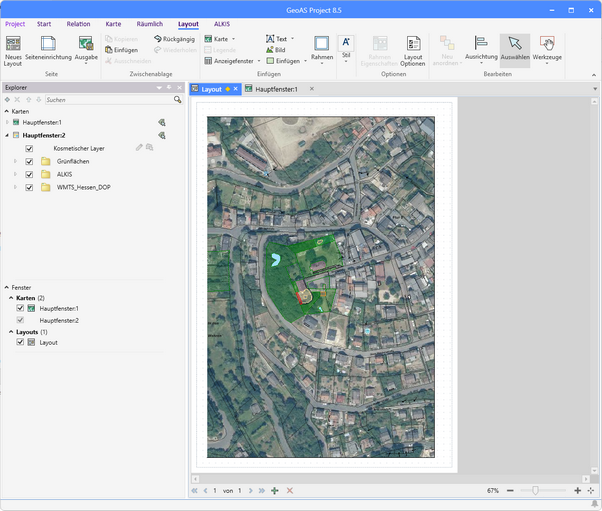Open the Einfügen insert dropdown

pos(287,61)
